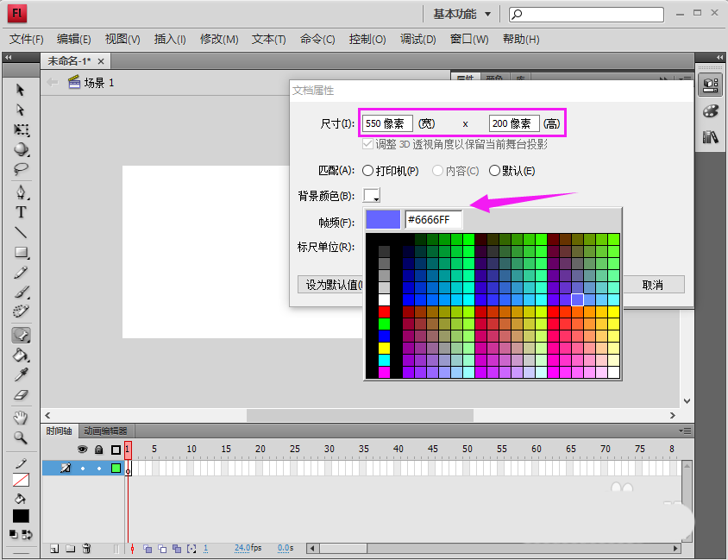Select the Zoom magnifier tool
The width and height of the screenshot is (728, 560).
click(21, 437)
